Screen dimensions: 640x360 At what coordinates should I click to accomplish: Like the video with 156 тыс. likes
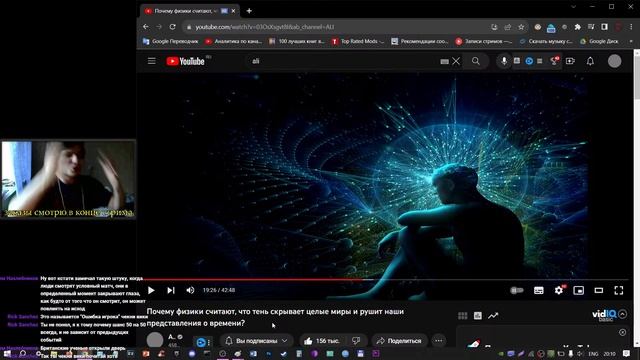[322, 340]
